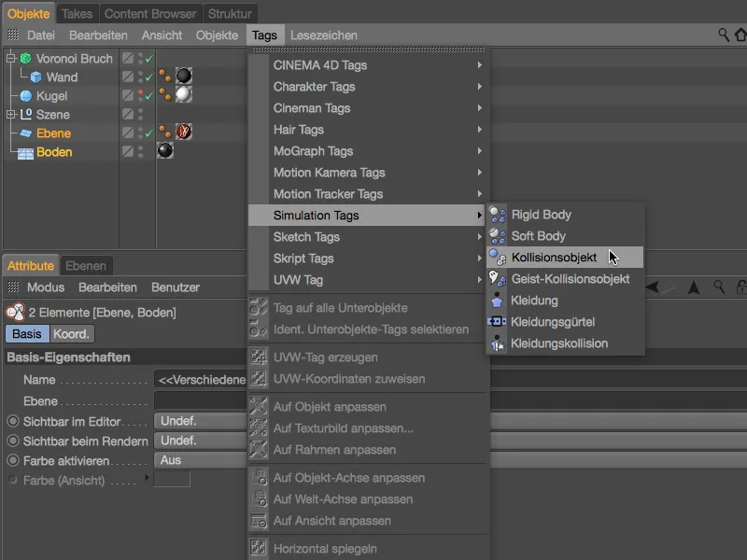Toggle visibility dots for Szene
This screenshot has height=560, width=747.
coord(141,114)
